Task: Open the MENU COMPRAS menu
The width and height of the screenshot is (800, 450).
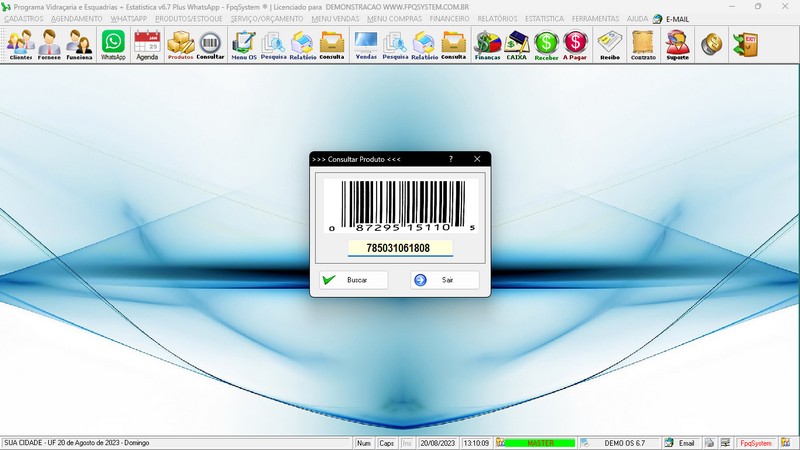Action: pyautogui.click(x=394, y=19)
